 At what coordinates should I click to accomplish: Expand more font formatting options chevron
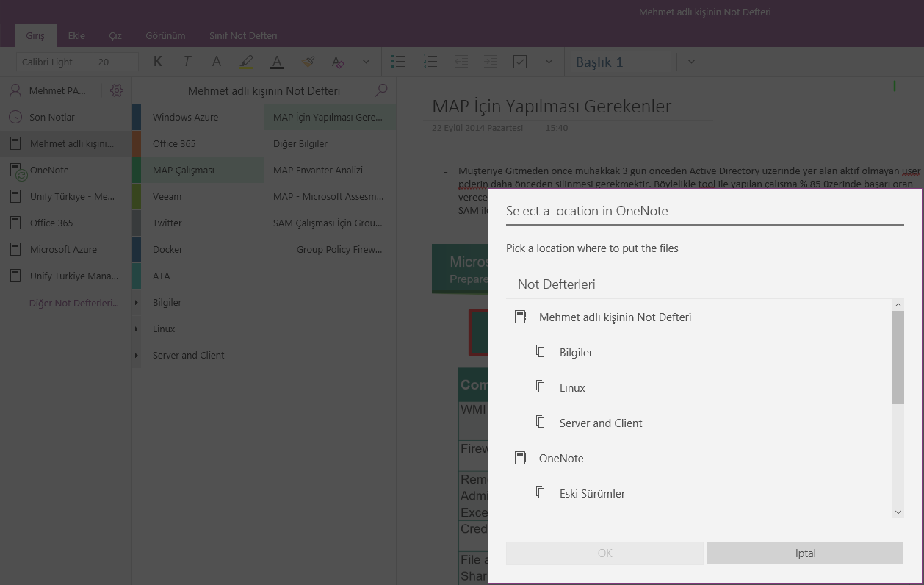coord(366,62)
